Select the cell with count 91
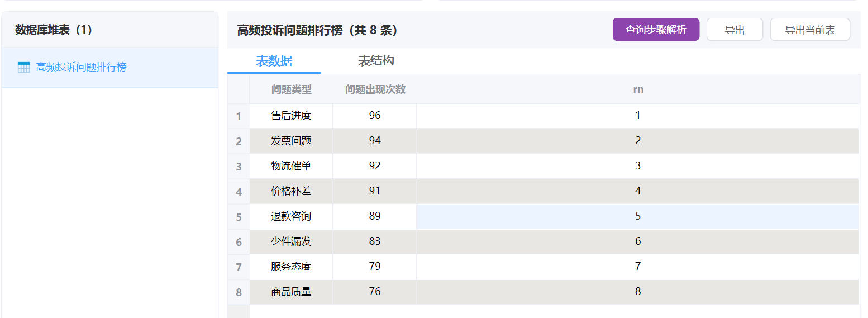868x318 pixels. point(375,191)
